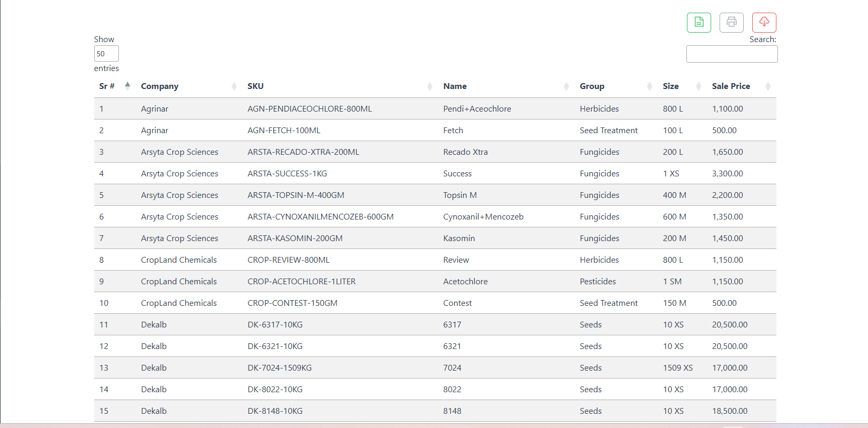Click Pesticides group in Acetochlore row
This screenshot has height=428, width=868.
[x=598, y=282]
